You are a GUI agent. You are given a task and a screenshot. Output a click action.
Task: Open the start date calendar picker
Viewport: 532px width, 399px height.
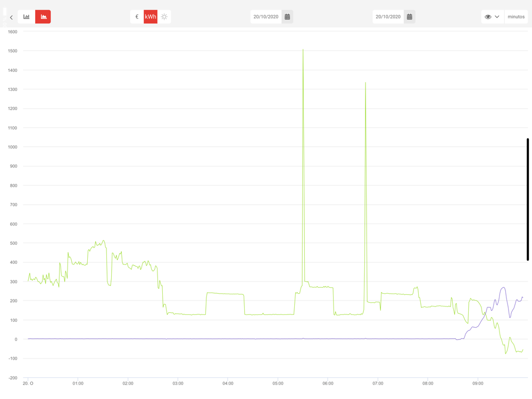287,16
